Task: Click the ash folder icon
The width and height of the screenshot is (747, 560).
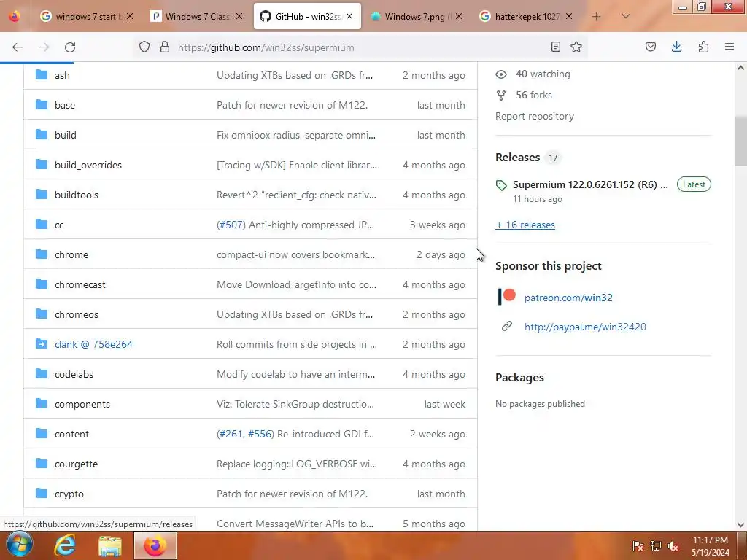Action: pyautogui.click(x=42, y=75)
